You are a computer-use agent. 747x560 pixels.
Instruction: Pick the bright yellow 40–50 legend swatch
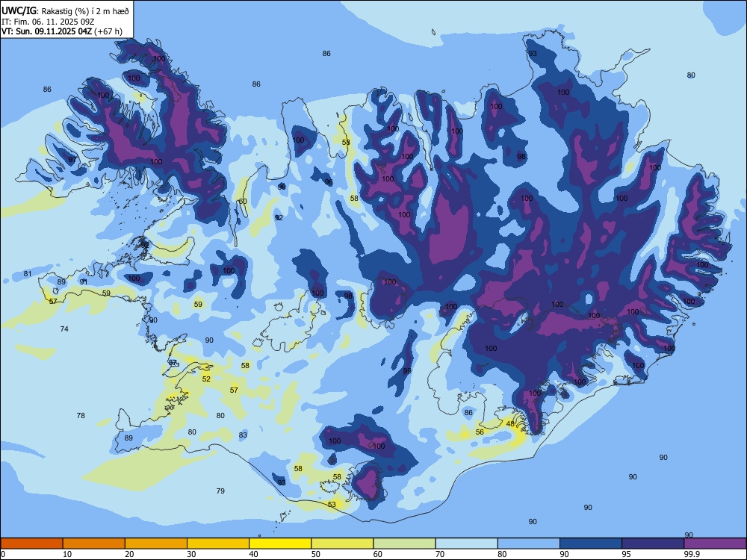tap(280, 544)
